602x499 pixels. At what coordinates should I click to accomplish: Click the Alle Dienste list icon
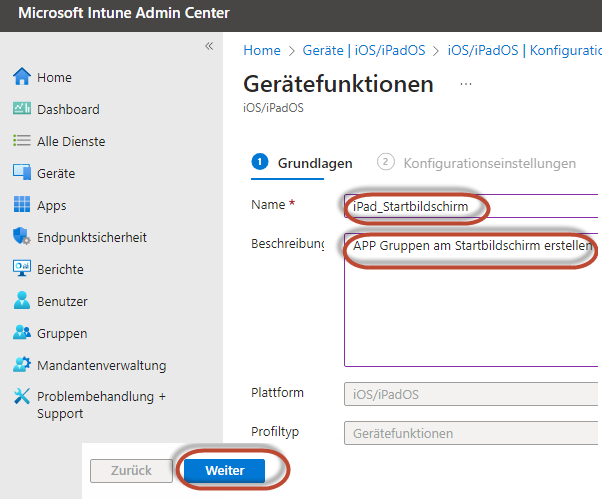pos(22,141)
